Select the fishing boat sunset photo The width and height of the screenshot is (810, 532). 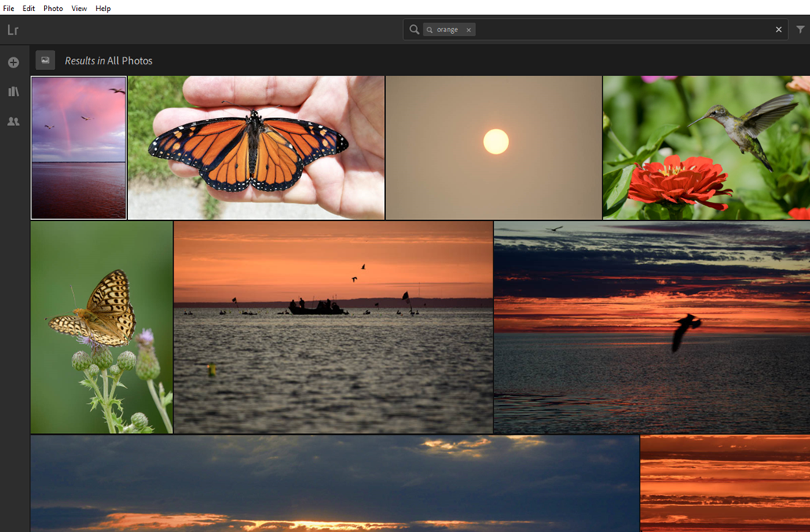[333, 327]
